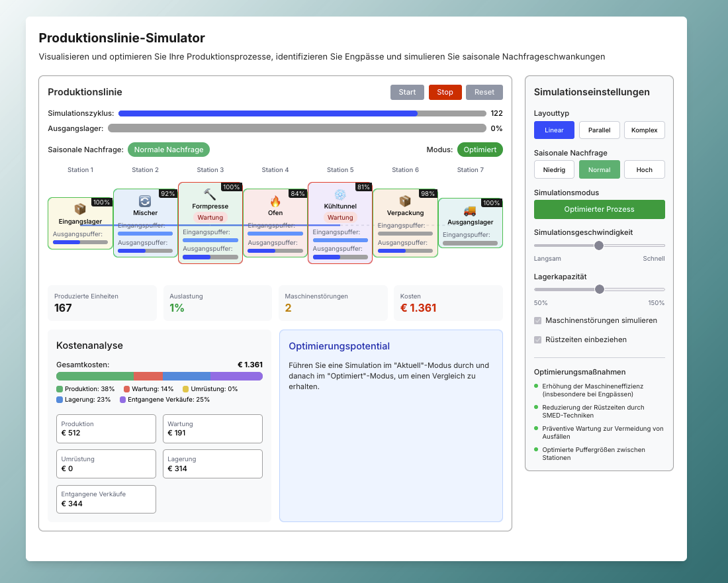Switch to the Parallel layout
The height and width of the screenshot is (583, 728).
pos(599,130)
